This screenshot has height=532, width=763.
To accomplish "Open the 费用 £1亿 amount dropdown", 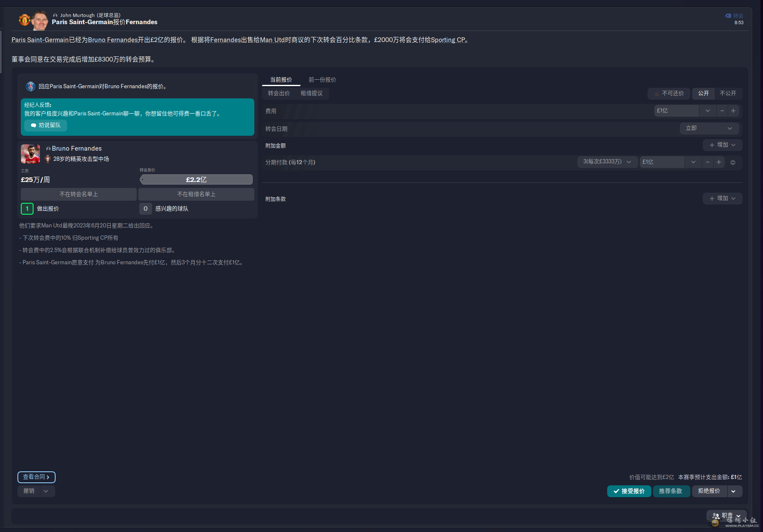I will point(708,111).
